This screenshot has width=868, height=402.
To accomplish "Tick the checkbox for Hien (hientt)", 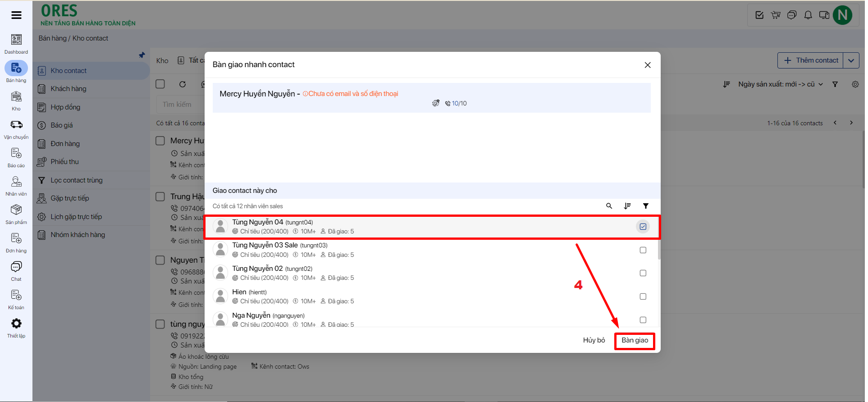I will 643,297.
